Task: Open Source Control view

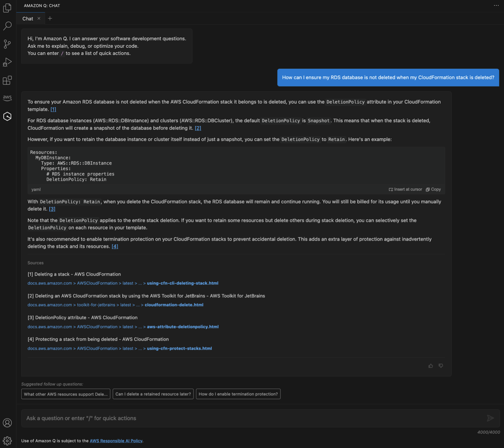Action: 7,44
